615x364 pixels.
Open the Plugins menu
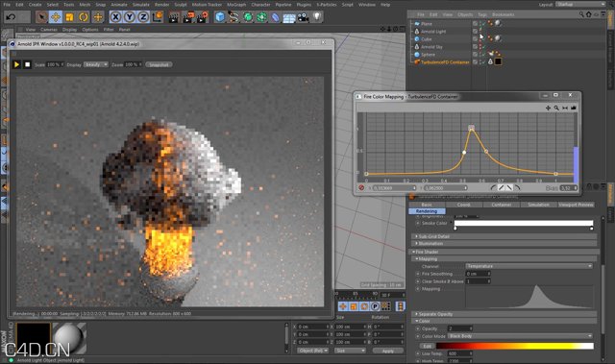(304, 4)
